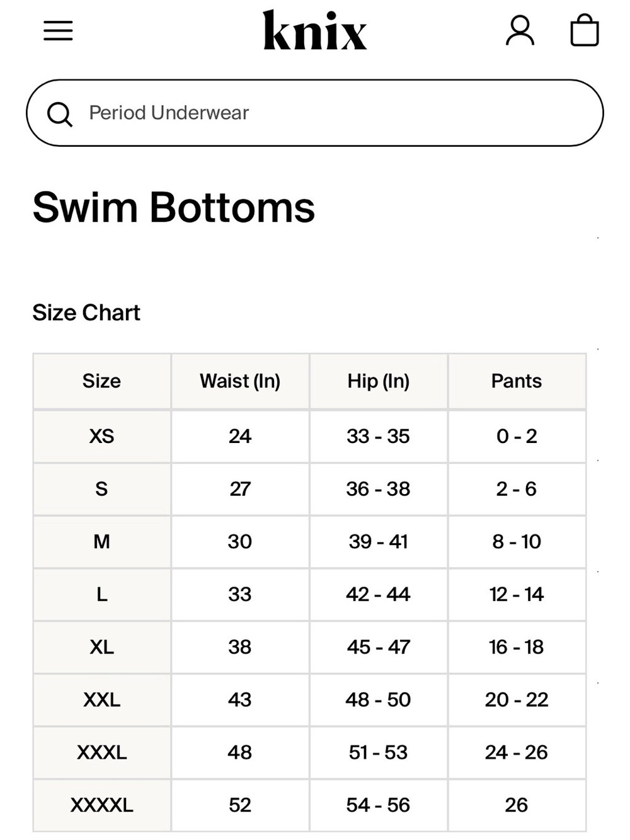Click the 20 - 22 pants size cell
630x840 pixels.
tap(517, 699)
